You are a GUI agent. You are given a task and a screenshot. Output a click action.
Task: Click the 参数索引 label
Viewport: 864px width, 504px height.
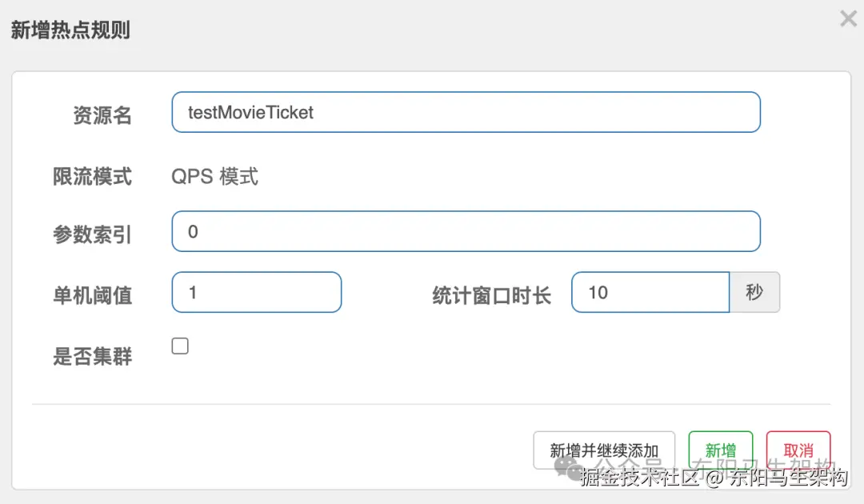click(x=92, y=234)
